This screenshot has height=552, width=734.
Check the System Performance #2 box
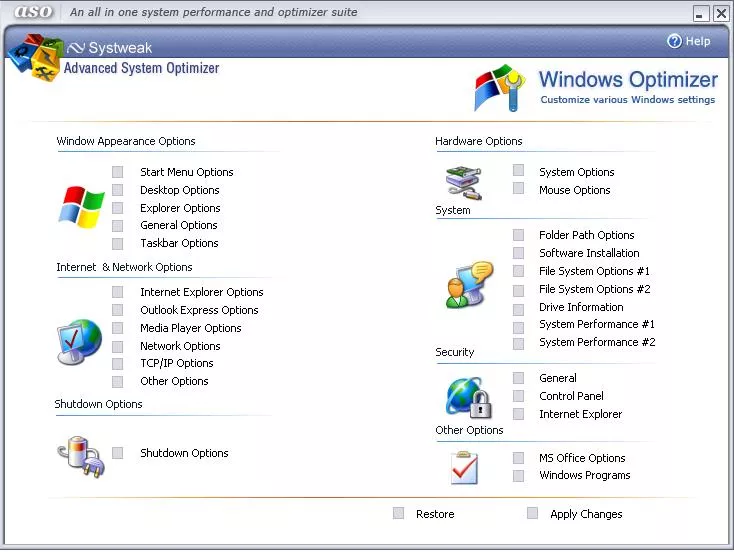pyautogui.click(x=518, y=344)
